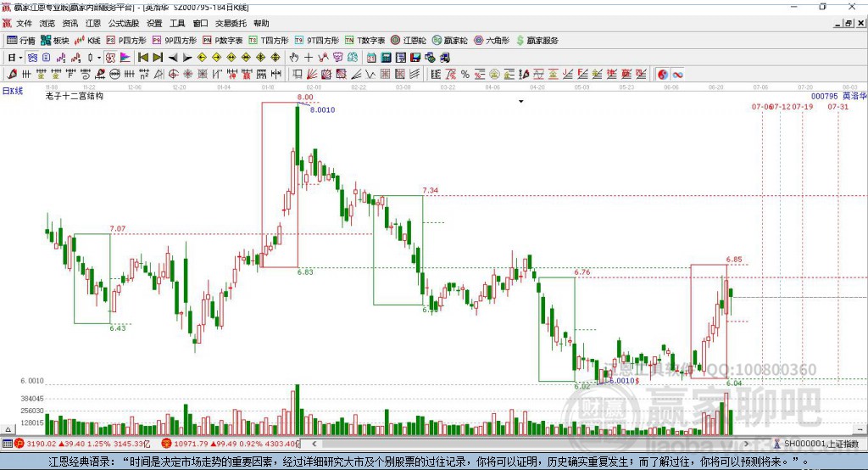This screenshot has width=868, height=470.
Task: Open the 六角形 tool
Action: click(x=492, y=41)
